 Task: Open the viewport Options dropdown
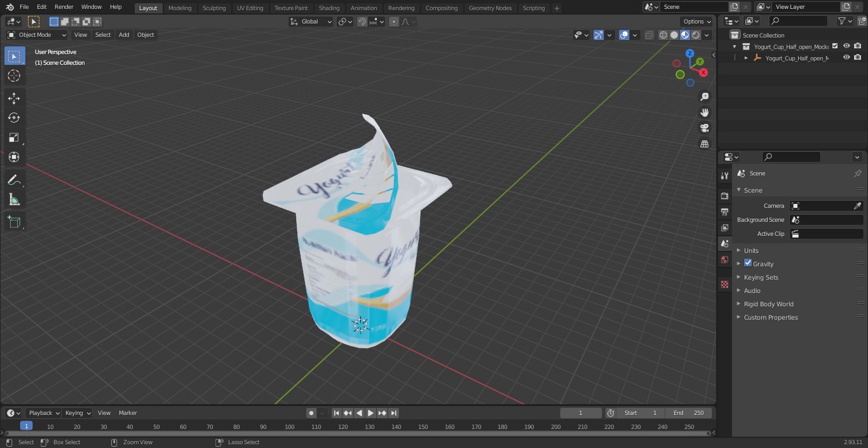point(697,22)
